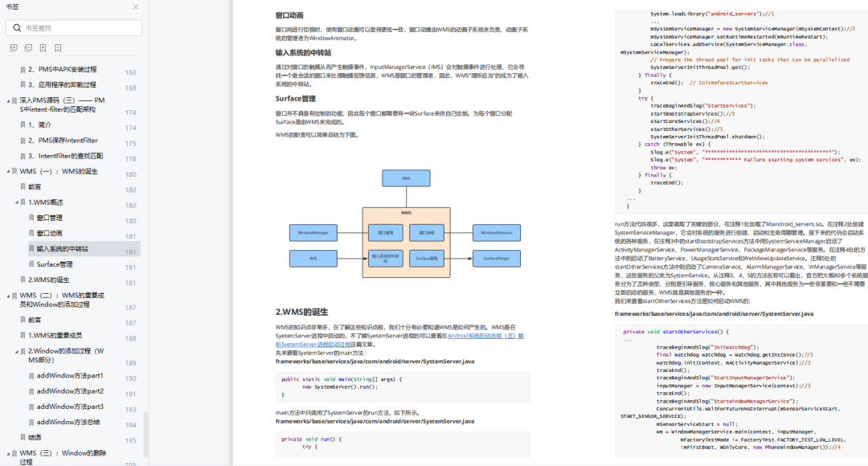Image resolution: width=868 pixels, height=466 pixels.
Task: Go to WMS（一）：WMS的诞生 bookmark
Action: pos(58,172)
